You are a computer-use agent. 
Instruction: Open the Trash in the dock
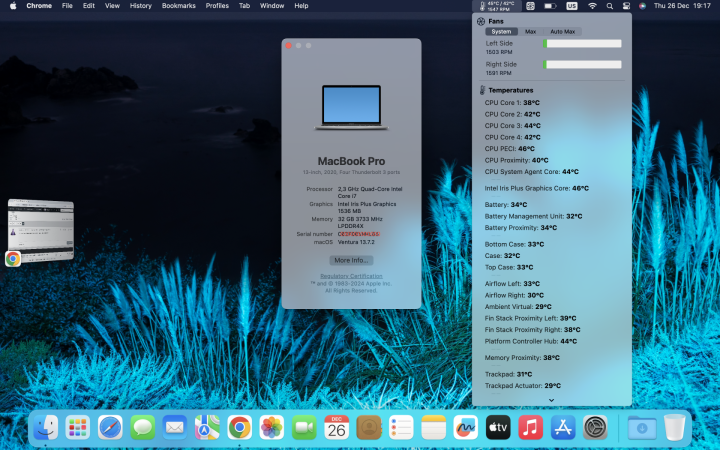click(675, 427)
